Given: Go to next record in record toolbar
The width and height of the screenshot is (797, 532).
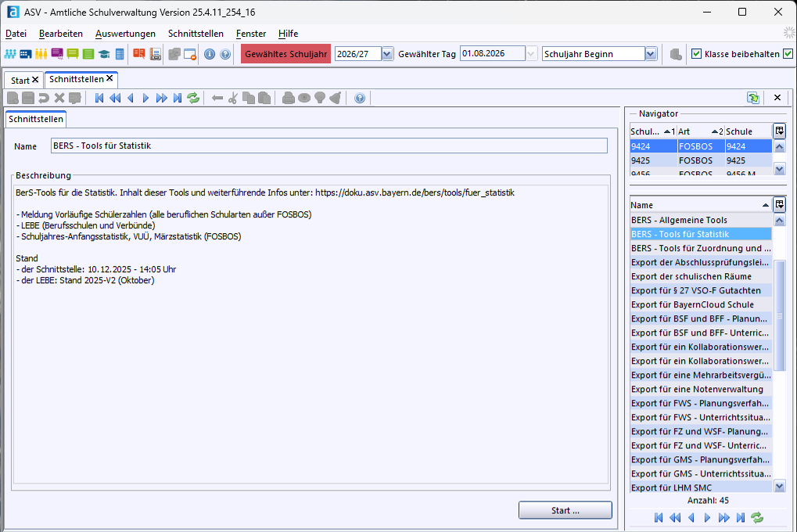Looking at the screenshot, I should coord(145,98).
